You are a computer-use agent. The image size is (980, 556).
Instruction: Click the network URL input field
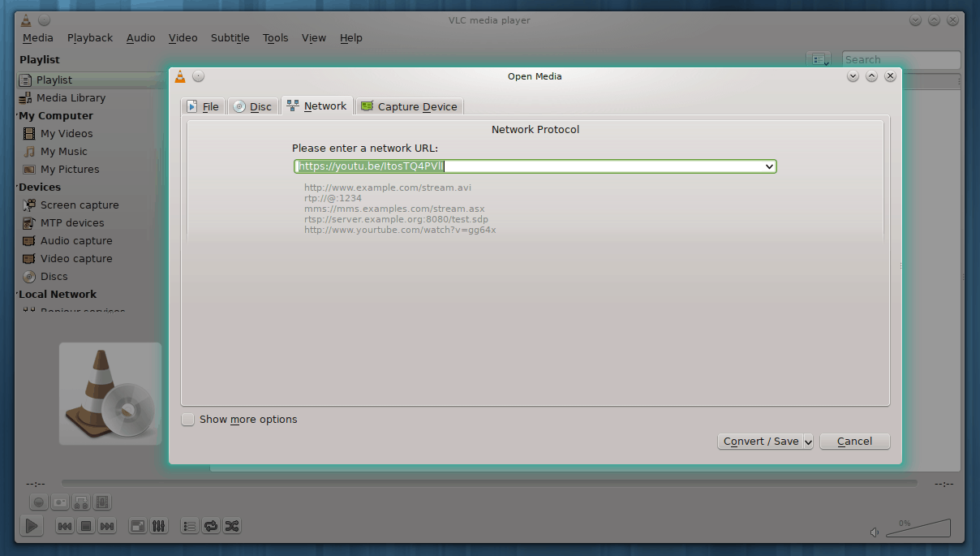(527, 166)
